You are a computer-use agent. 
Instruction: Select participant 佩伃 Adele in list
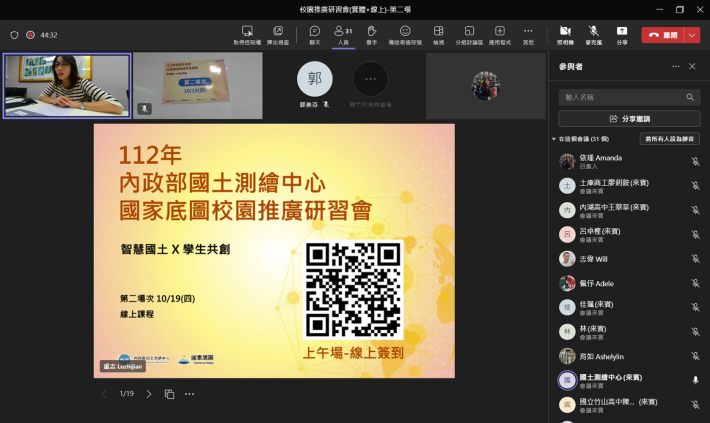[x=629, y=283]
